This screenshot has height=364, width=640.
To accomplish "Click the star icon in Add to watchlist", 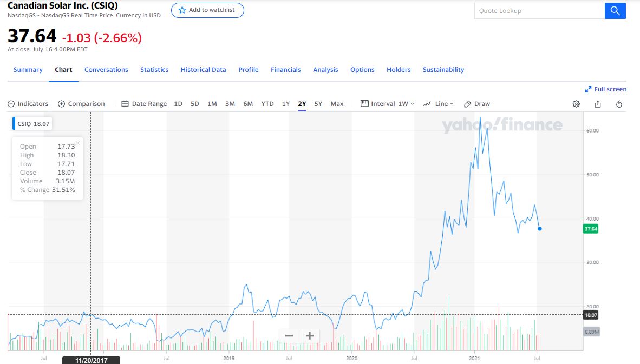I will tap(182, 10).
